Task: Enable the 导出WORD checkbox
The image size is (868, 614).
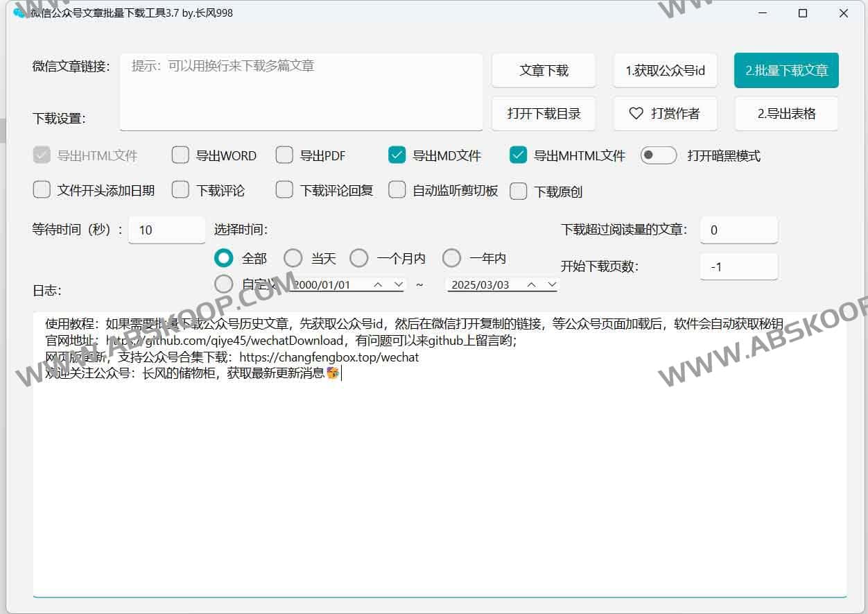Action: point(180,155)
